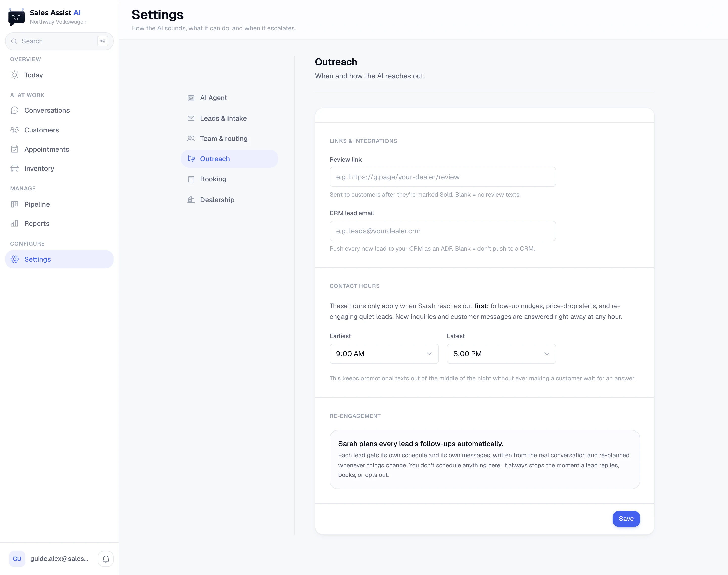The height and width of the screenshot is (575, 728).
Task: Open the Appointments page
Action: pos(59,149)
